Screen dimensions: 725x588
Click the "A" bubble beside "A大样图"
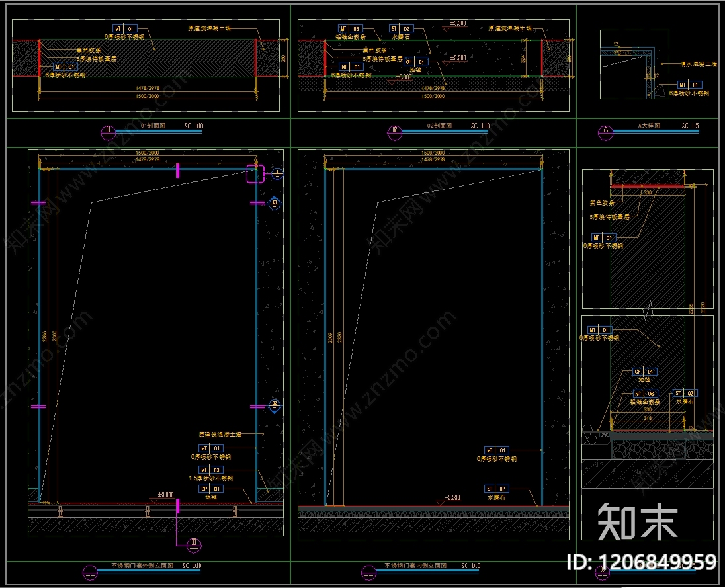605,132
